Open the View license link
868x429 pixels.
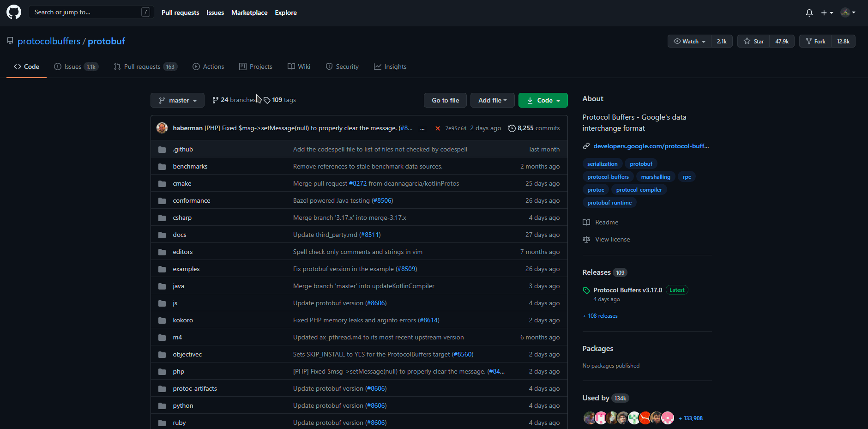612,239
